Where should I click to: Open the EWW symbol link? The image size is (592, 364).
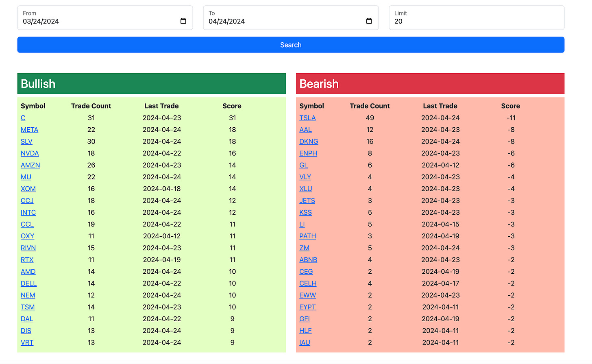click(x=307, y=295)
